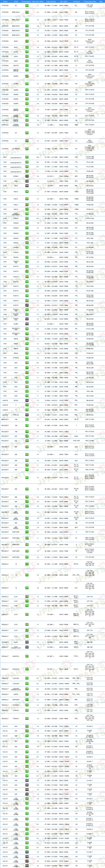Click the fuel icon in the Renault SAFRANE row
The height and width of the screenshot is (868, 105).
pyautogui.click(x=27, y=700)
